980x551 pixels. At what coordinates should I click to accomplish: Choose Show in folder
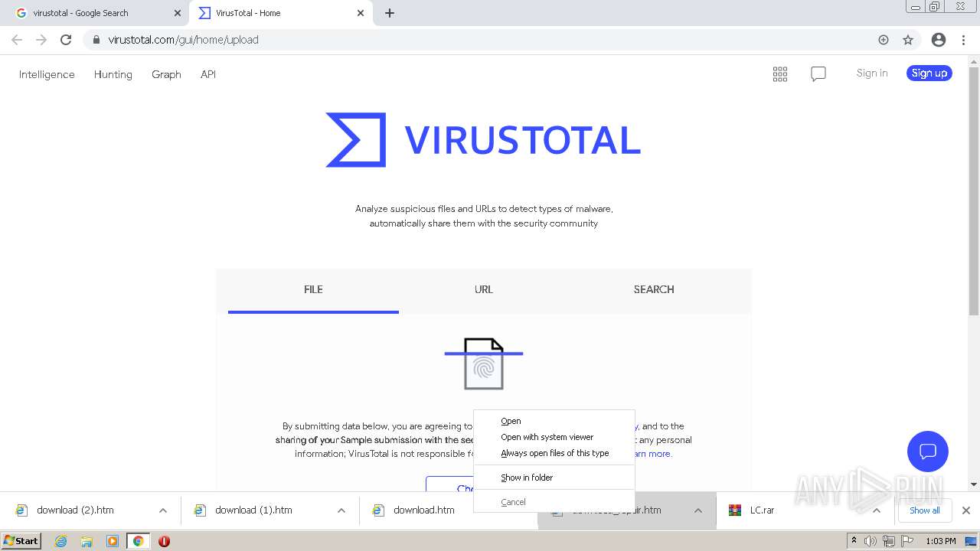pos(554,478)
